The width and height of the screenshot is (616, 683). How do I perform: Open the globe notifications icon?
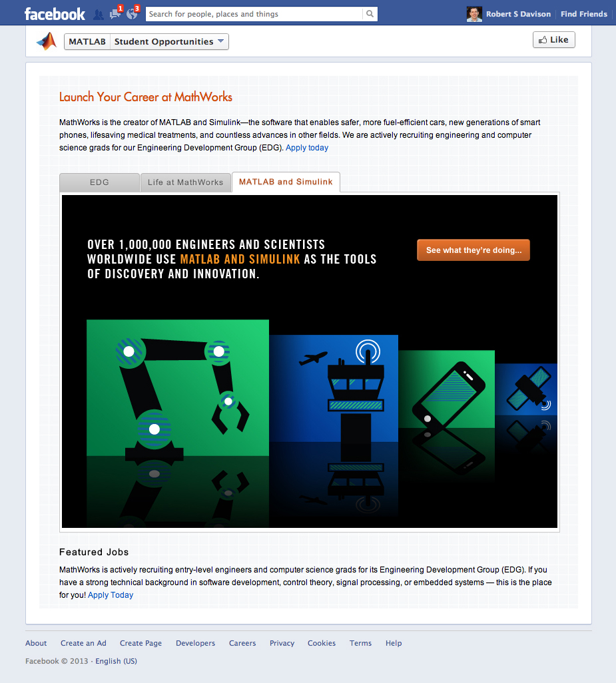click(x=133, y=13)
